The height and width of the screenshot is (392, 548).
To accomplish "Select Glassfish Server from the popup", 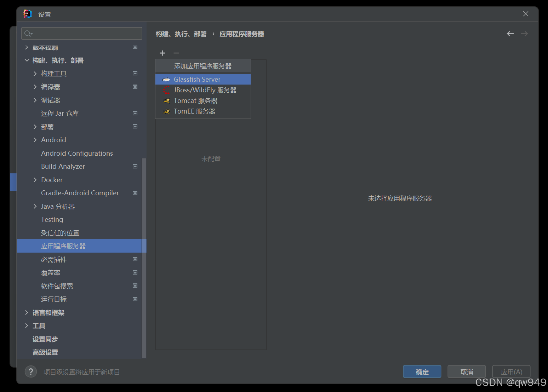I will 203,79.
